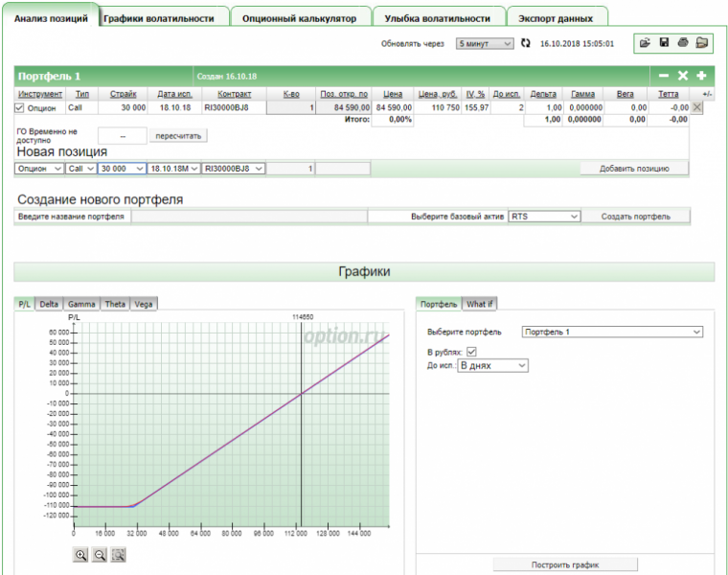The width and height of the screenshot is (728, 575).
Task: Click the 155,97 IV value cell
Action: [x=476, y=107]
